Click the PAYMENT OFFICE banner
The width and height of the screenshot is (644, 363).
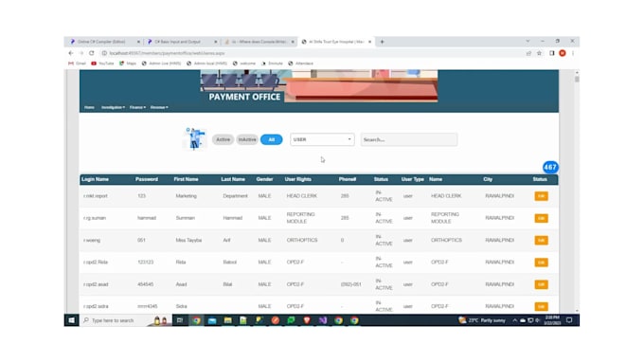pyautogui.click(x=244, y=97)
